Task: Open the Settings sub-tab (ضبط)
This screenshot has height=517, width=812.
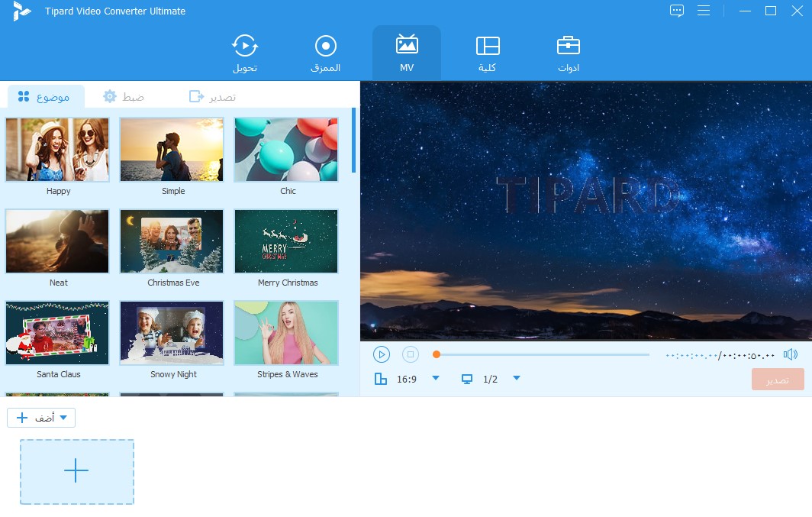Action: pos(124,96)
